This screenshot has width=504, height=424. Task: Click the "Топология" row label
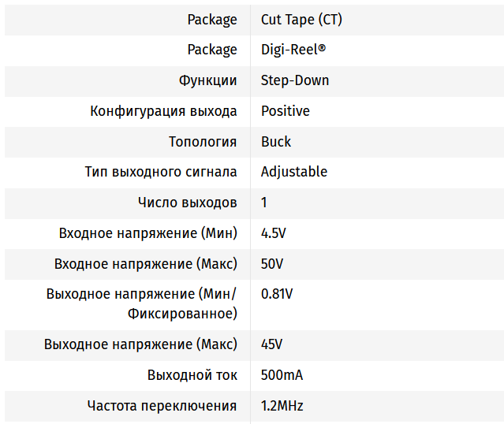(x=203, y=142)
